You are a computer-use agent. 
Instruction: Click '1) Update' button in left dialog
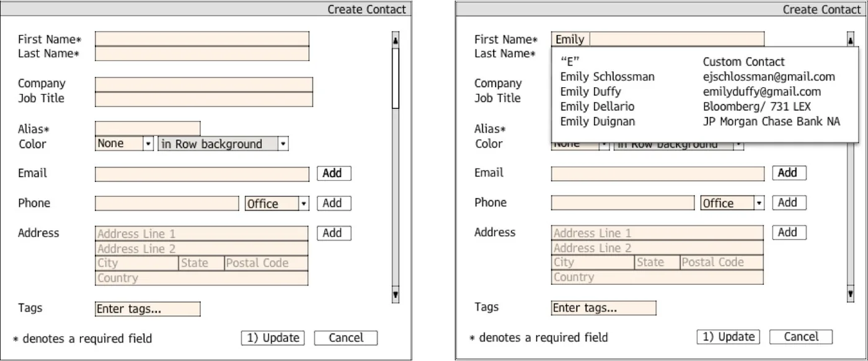tap(273, 338)
